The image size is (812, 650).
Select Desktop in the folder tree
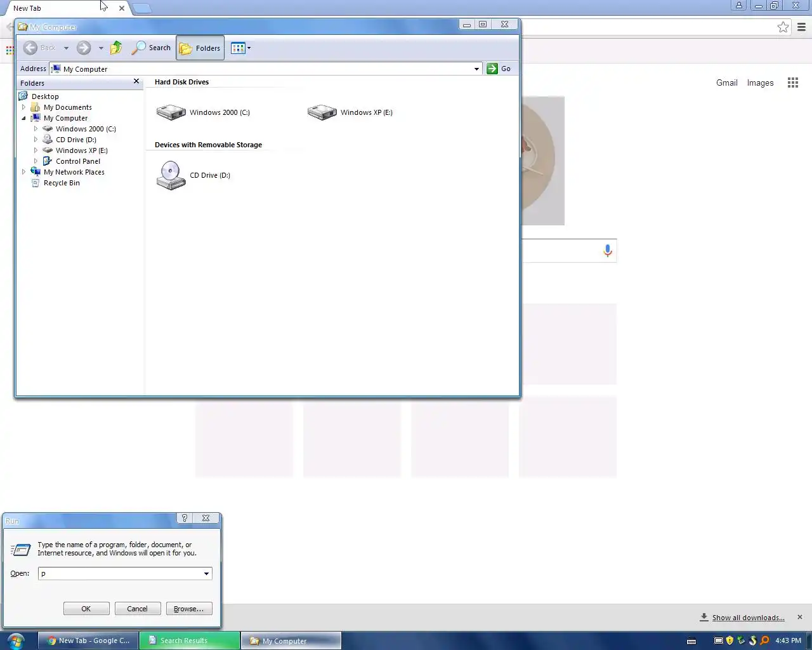45,96
